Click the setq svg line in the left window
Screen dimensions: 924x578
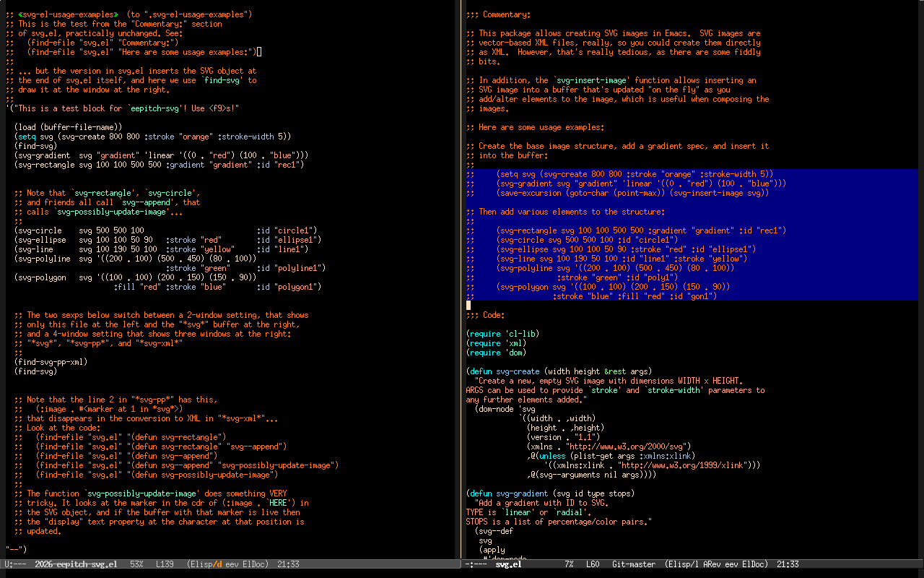152,137
